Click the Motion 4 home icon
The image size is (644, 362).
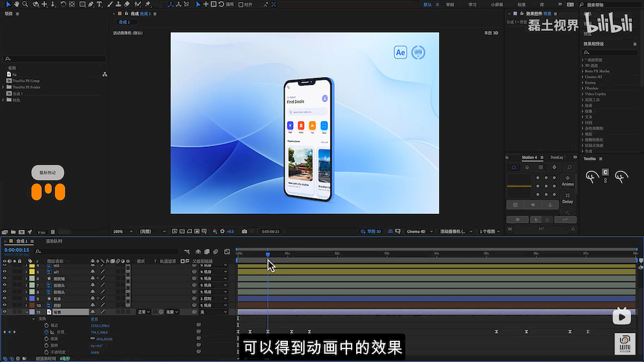pos(513,167)
